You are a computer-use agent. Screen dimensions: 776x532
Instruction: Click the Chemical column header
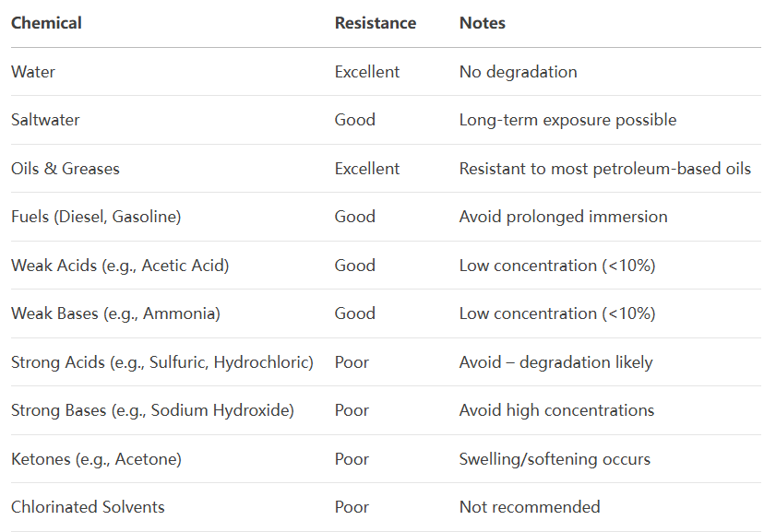pos(46,23)
